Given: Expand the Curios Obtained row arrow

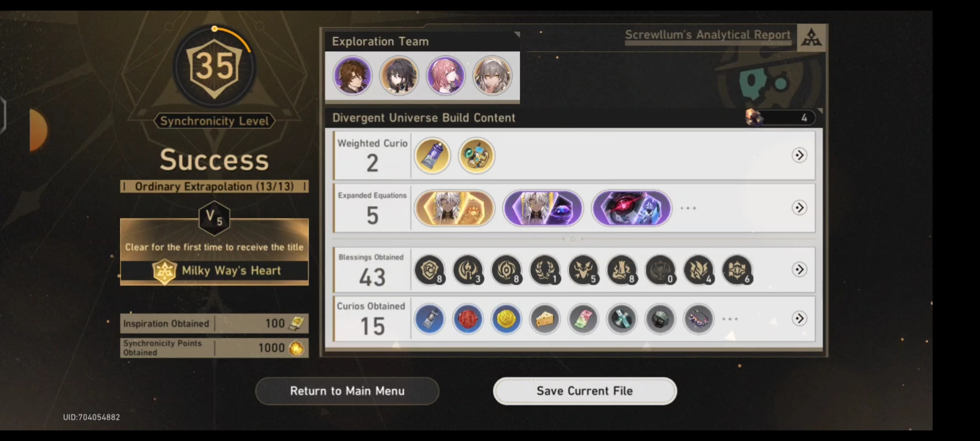Looking at the screenshot, I should (x=799, y=318).
